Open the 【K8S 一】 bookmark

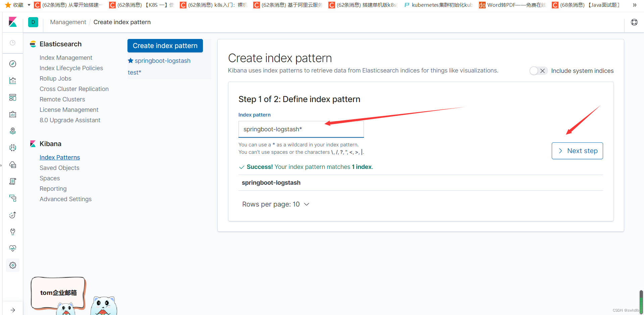click(142, 5)
